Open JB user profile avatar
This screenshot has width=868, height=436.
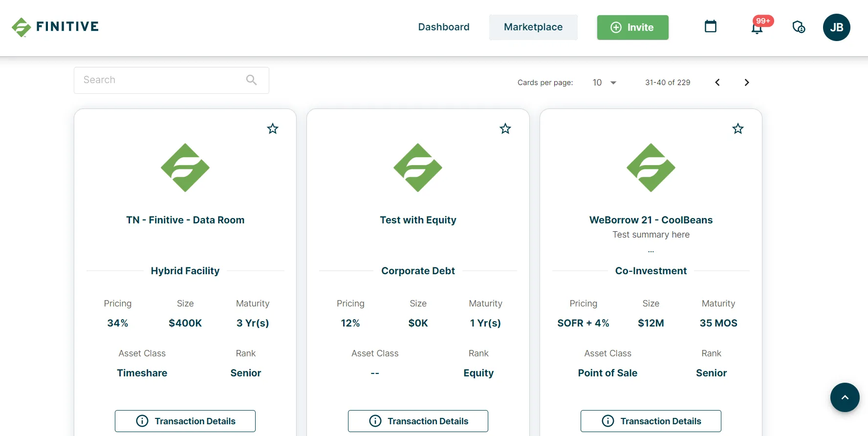[x=836, y=27]
